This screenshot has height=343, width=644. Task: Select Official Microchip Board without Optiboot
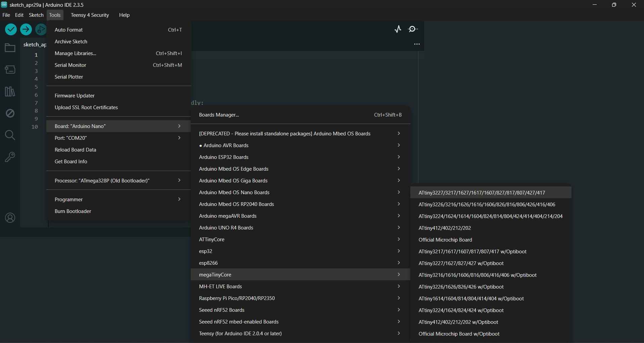coord(491,240)
